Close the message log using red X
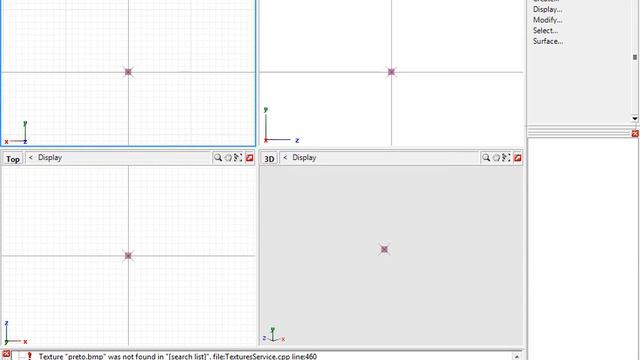The height and width of the screenshot is (360, 640). pos(6,354)
